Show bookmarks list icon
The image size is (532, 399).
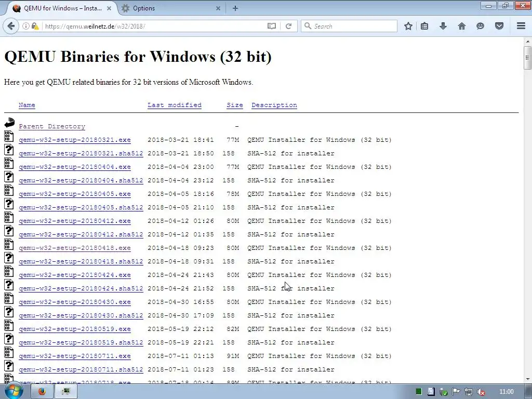pyautogui.click(x=424, y=26)
